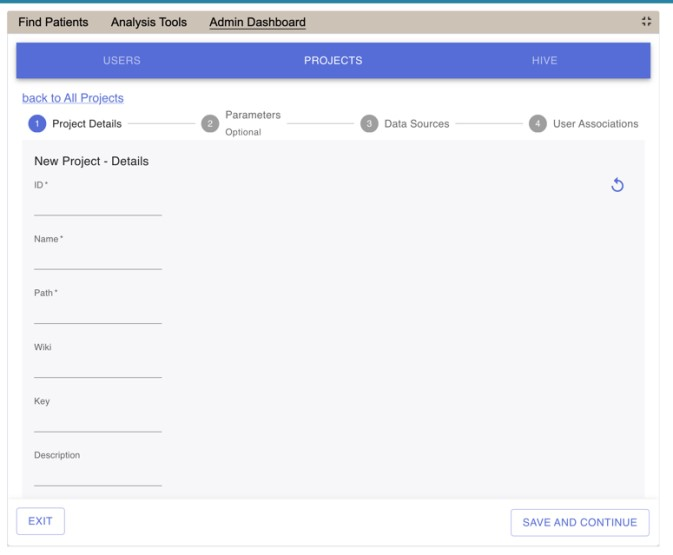Click into the ID input field
This screenshot has height=555, width=673.
click(x=97, y=204)
